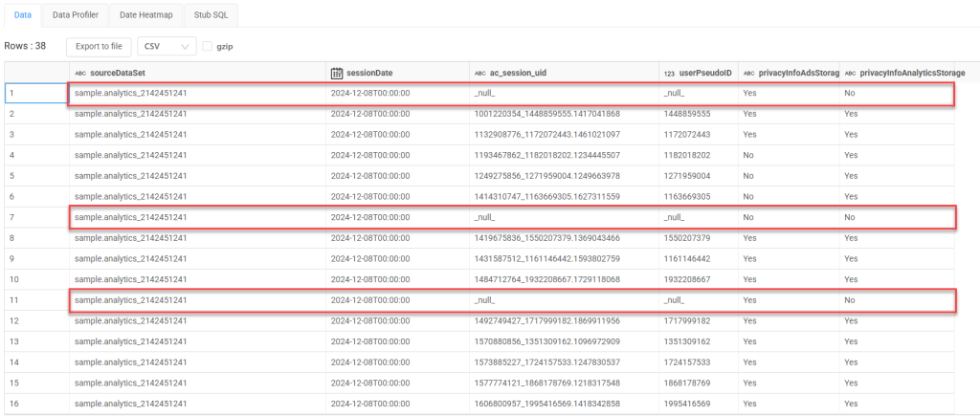The height and width of the screenshot is (416, 980).
Task: Click the sessionDate cell in row 5
Action: (397, 176)
